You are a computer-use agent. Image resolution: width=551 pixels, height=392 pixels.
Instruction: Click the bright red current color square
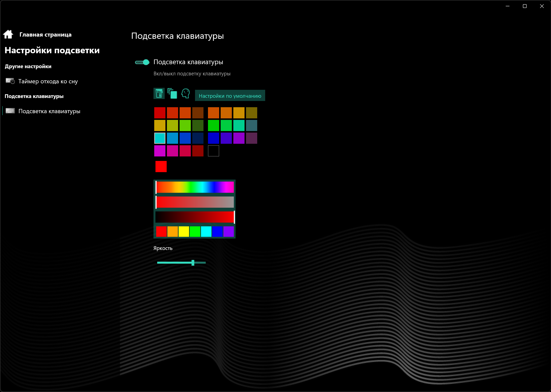(161, 166)
